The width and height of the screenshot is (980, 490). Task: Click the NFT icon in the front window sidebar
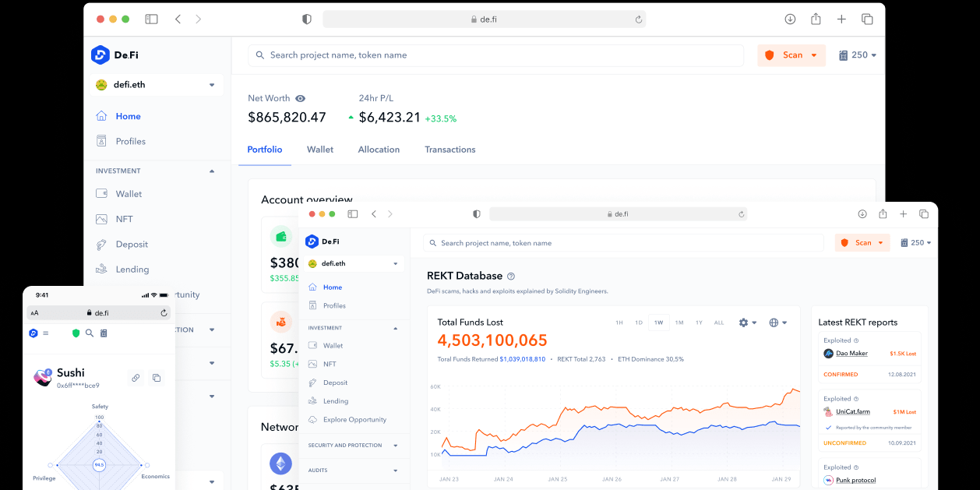tap(313, 364)
